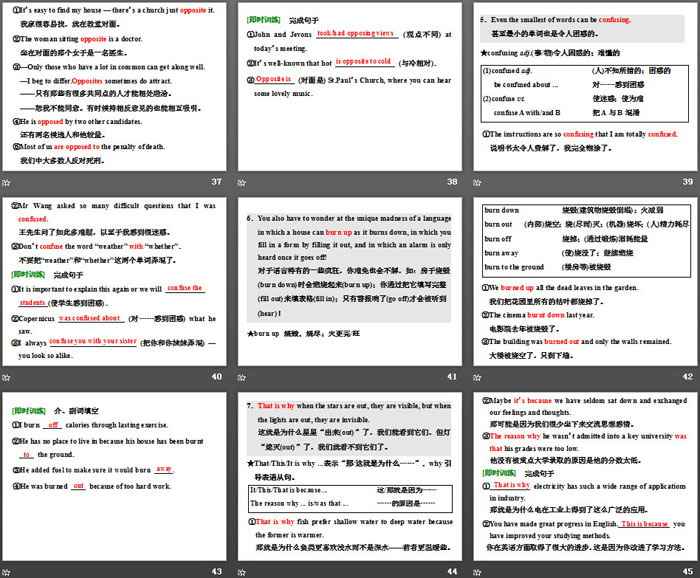The height and width of the screenshot is (578, 700).
Task: Click the star icon under slide 40
Action: [6, 378]
